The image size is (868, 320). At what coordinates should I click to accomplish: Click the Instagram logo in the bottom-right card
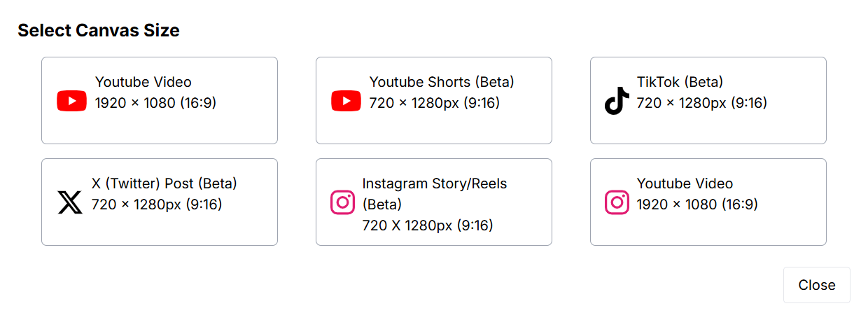pyautogui.click(x=617, y=202)
